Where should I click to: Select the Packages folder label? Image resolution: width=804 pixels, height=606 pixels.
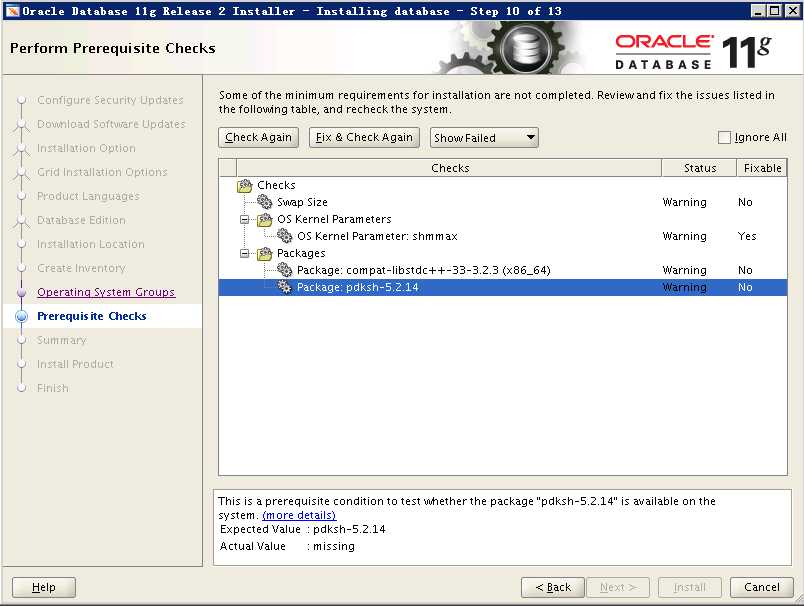(301, 253)
